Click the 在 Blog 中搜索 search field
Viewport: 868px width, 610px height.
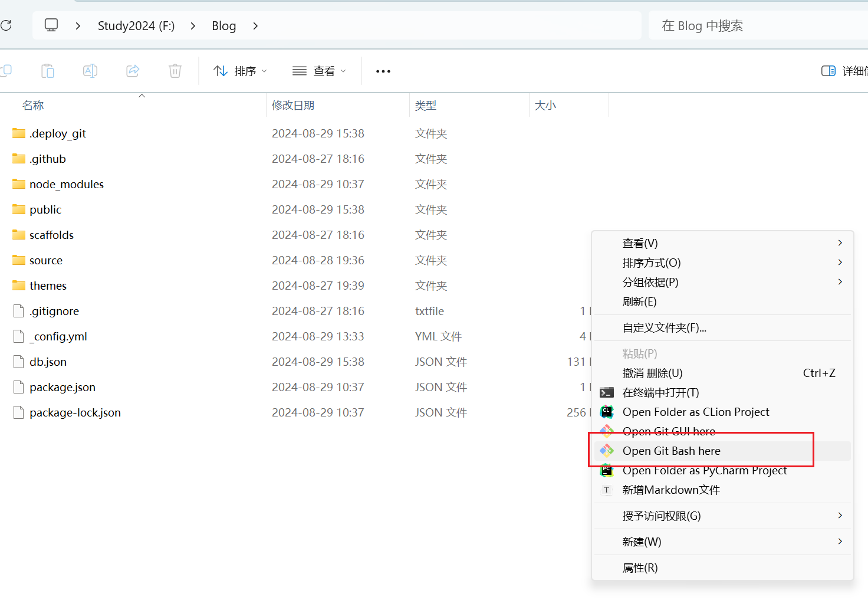pyautogui.click(x=758, y=26)
